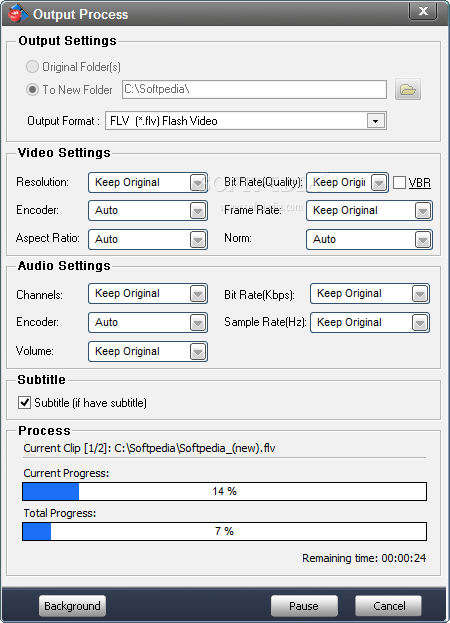Click the Background button
Screen dimensions: 450x623
pyautogui.click(x=72, y=606)
